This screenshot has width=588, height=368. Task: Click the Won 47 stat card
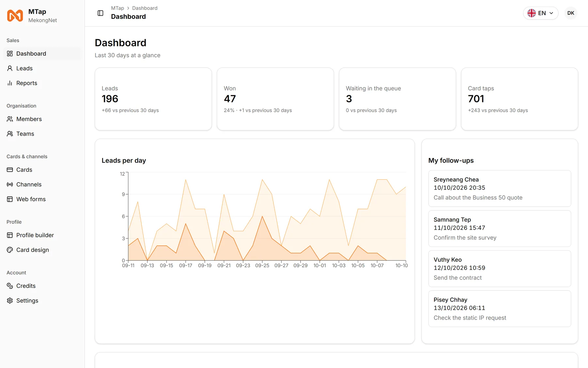(275, 99)
